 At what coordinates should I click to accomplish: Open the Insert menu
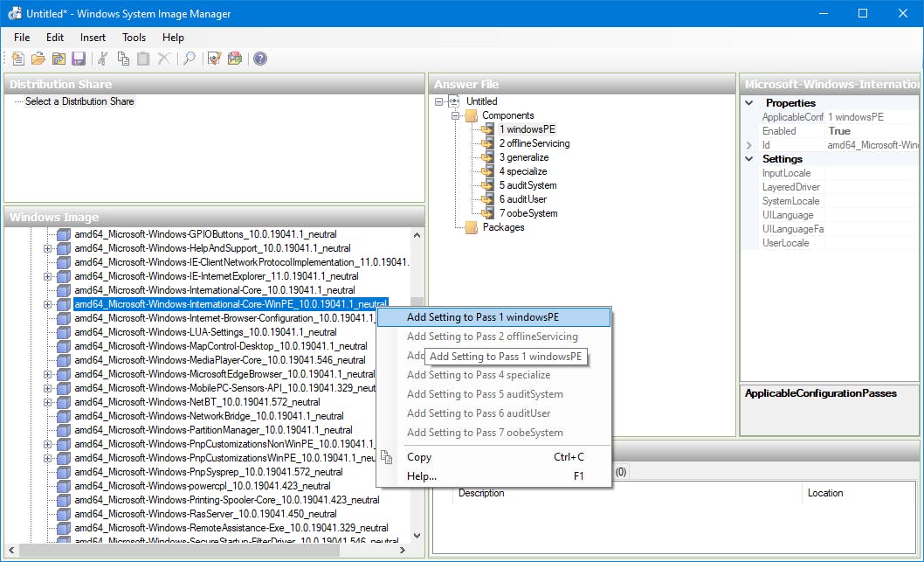[93, 38]
